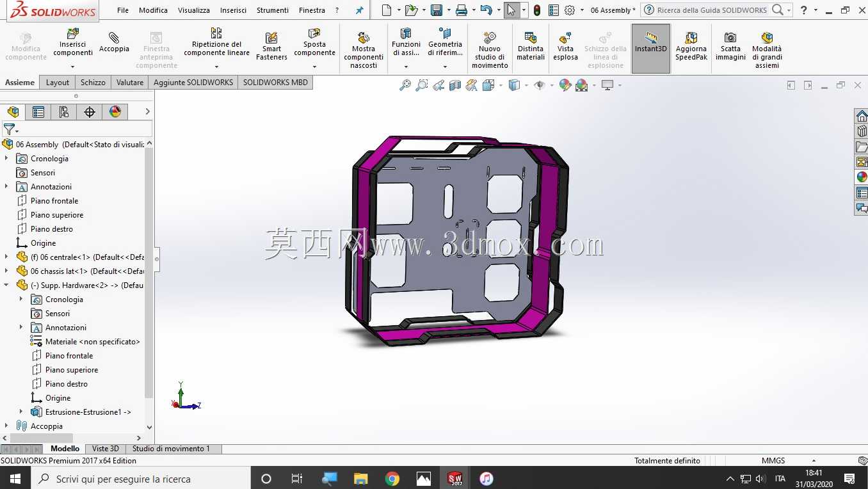
Task: Click the Save floppy disk icon
Action: click(x=437, y=10)
